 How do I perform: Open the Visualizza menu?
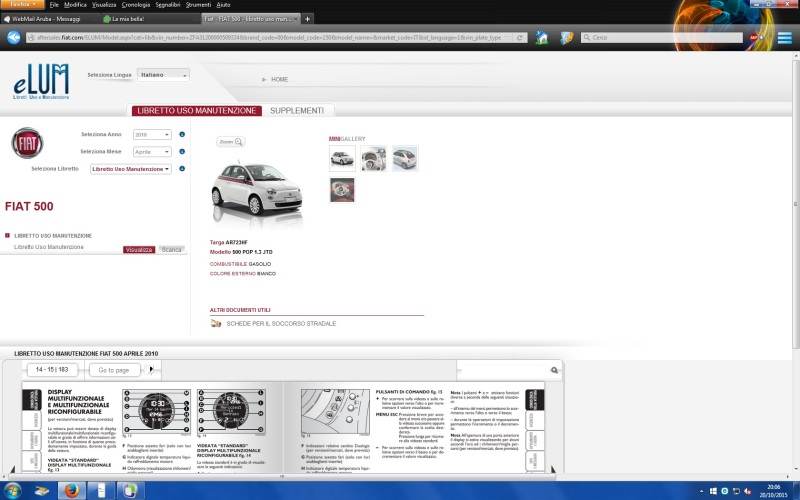tap(104, 5)
